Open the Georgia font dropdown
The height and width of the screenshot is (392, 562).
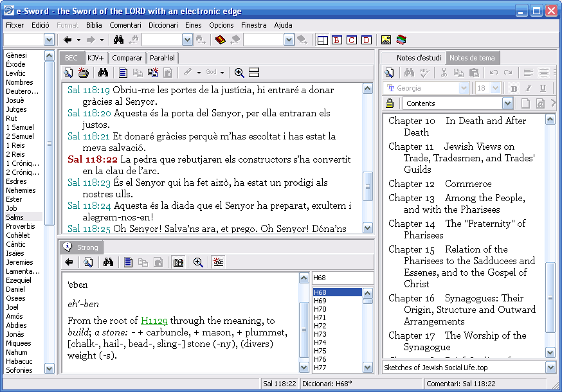464,88
